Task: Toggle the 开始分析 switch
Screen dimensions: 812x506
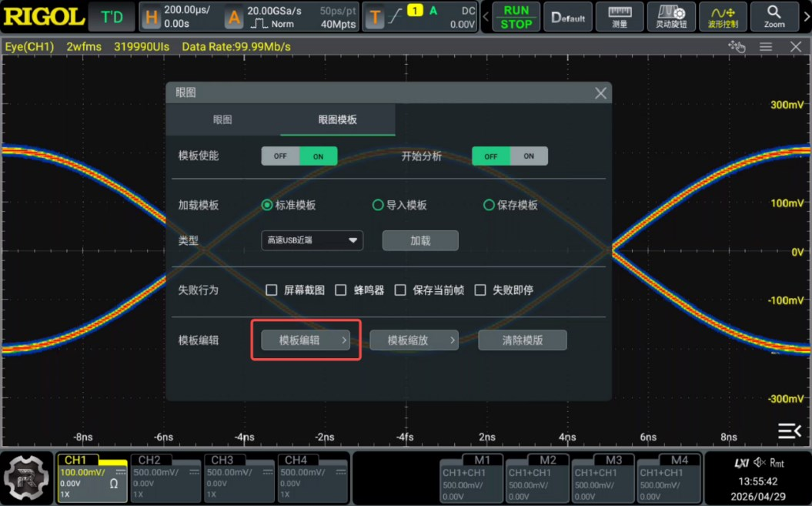Action: (510, 156)
